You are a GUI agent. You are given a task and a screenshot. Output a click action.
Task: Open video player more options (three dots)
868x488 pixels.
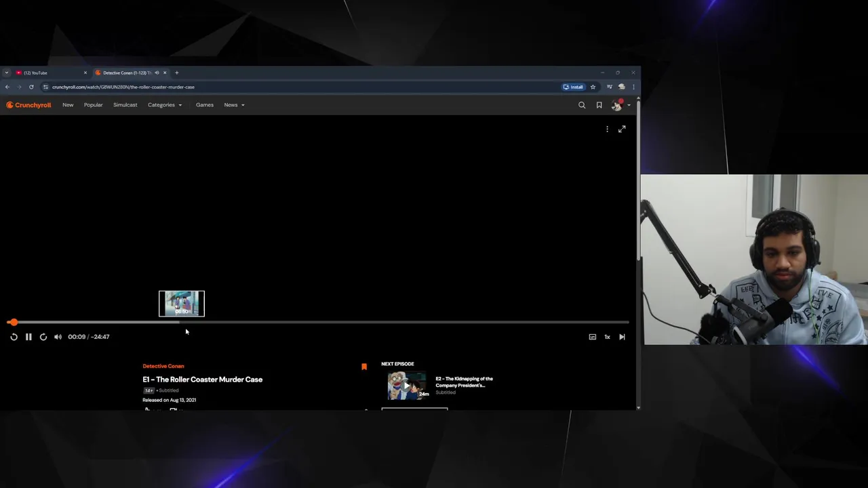pyautogui.click(x=607, y=129)
